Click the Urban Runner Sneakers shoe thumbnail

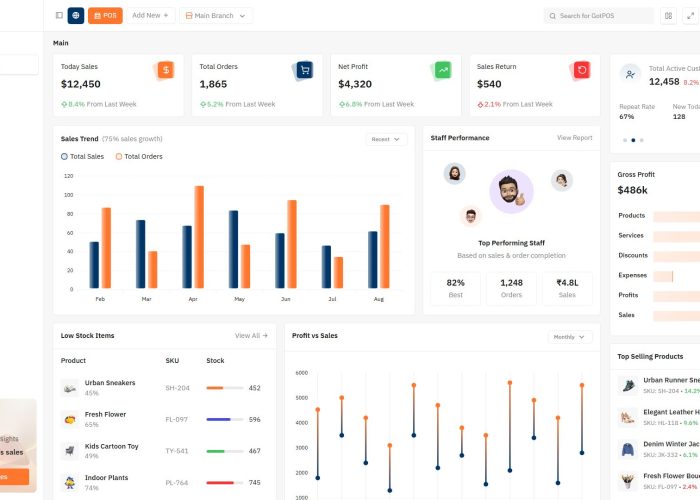(x=628, y=385)
